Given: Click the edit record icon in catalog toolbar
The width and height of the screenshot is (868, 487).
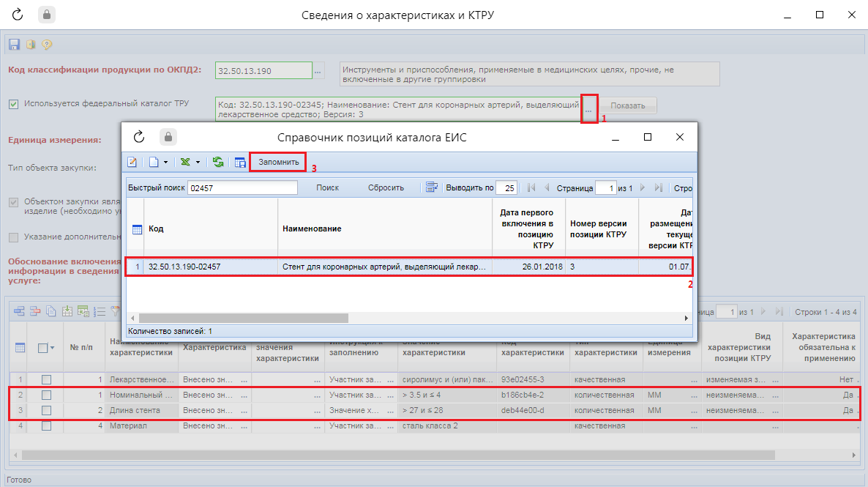Looking at the screenshot, I should pyautogui.click(x=132, y=162).
